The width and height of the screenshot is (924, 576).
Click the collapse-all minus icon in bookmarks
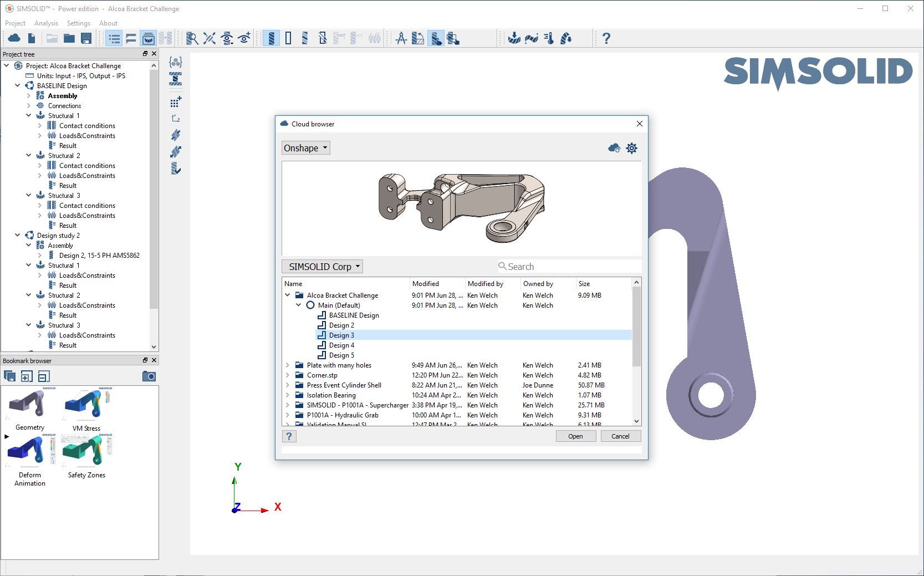click(x=44, y=376)
